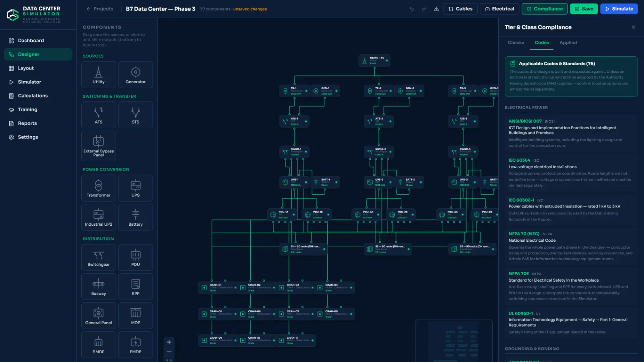Select the CRAH-01 cooling unit node

218,288
